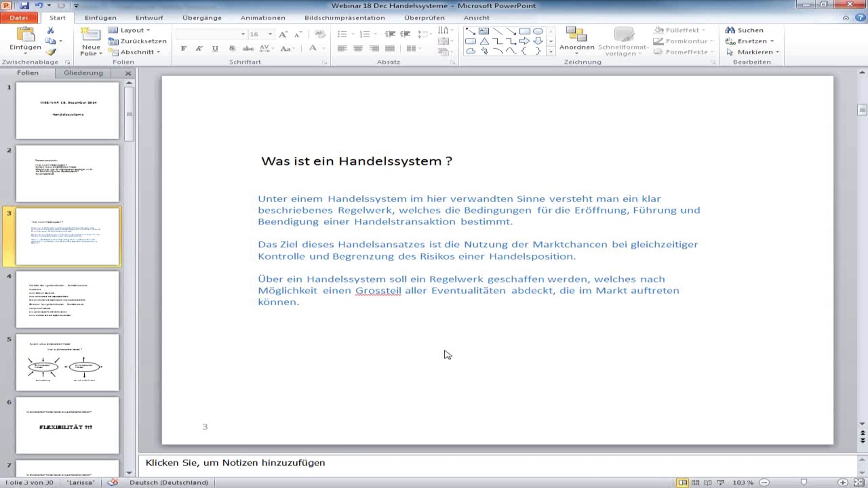
Task: Click the spell check status icon
Action: tap(113, 482)
